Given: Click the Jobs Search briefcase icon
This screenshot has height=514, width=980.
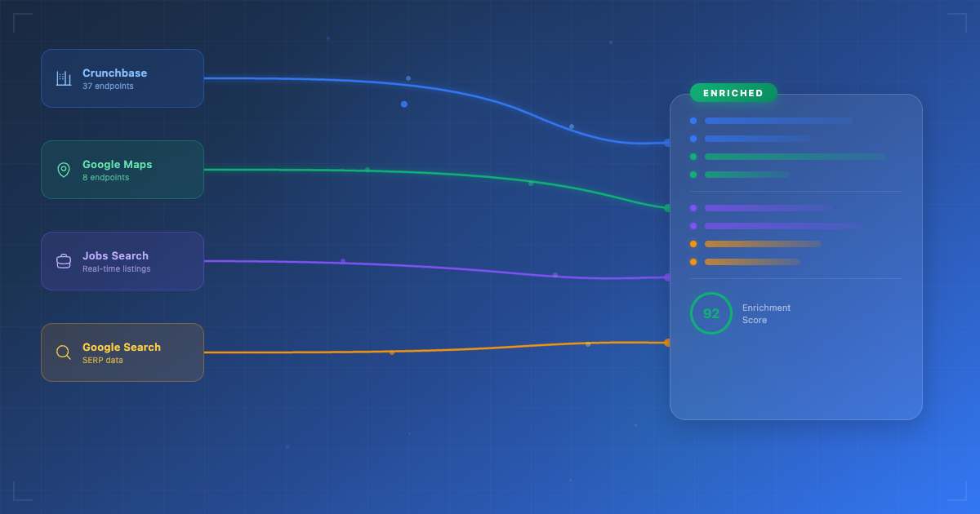Looking at the screenshot, I should coord(64,261).
